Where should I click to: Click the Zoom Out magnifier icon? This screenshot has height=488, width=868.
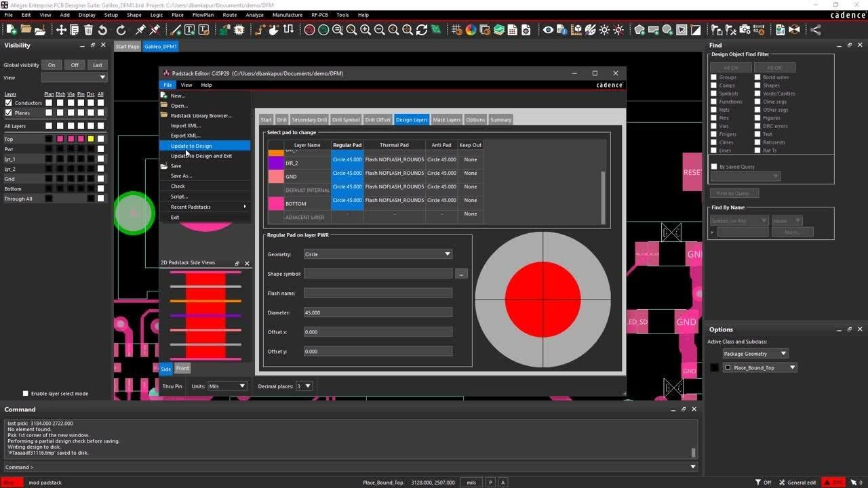click(379, 30)
